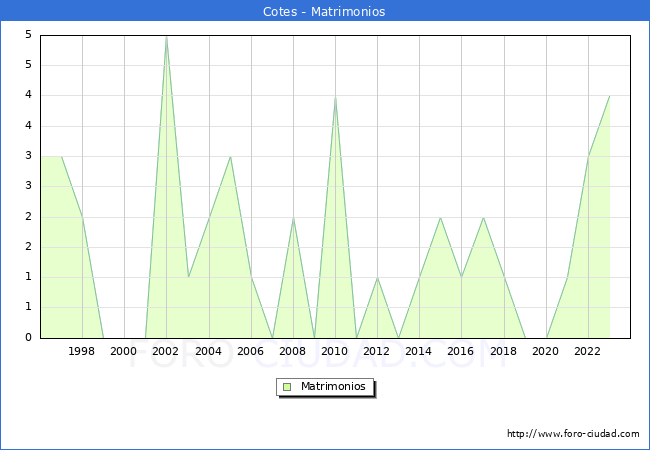Click the data peak at year 2010
Image resolution: width=650 pixels, height=450 pixels.
(x=335, y=97)
